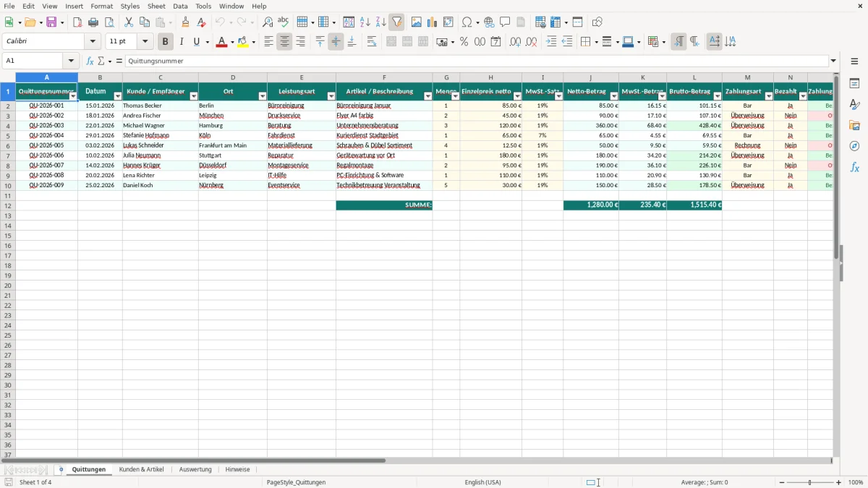Click the Insert Hyperlink icon
Screen dimensions: 868x488
click(489, 22)
